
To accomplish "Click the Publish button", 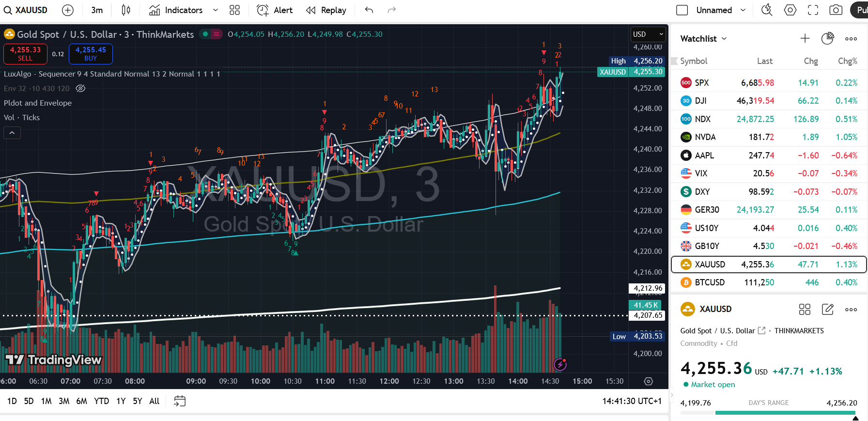I will coord(859,10).
